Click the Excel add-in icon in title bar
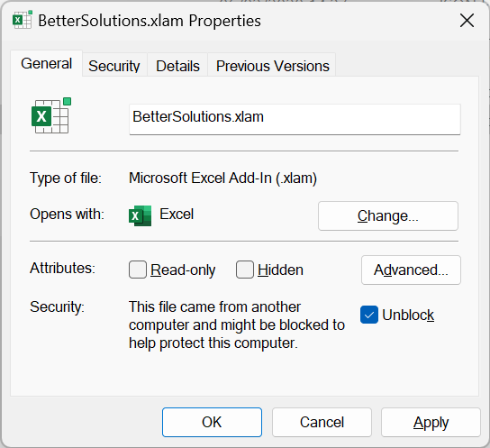The image size is (490, 448). pos(23,20)
